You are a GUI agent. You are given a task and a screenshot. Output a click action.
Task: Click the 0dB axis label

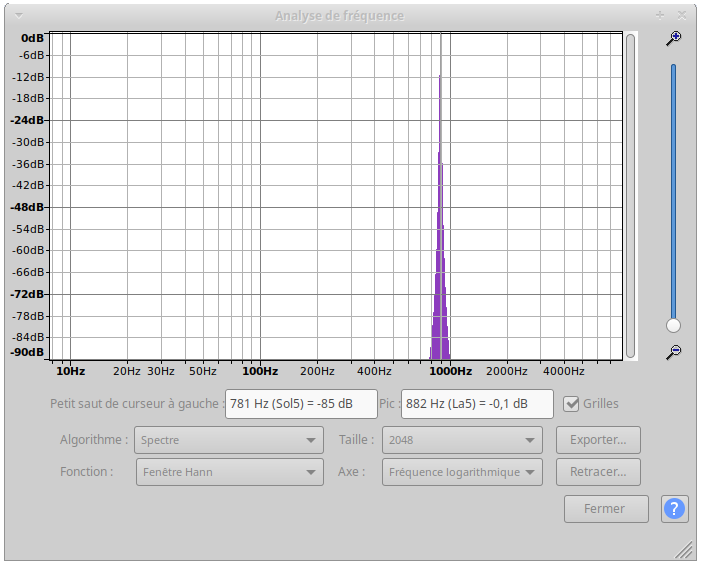click(x=32, y=38)
